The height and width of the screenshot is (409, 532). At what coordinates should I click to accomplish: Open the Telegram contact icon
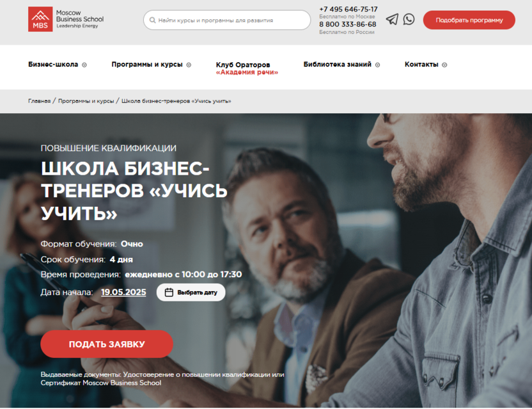(392, 19)
